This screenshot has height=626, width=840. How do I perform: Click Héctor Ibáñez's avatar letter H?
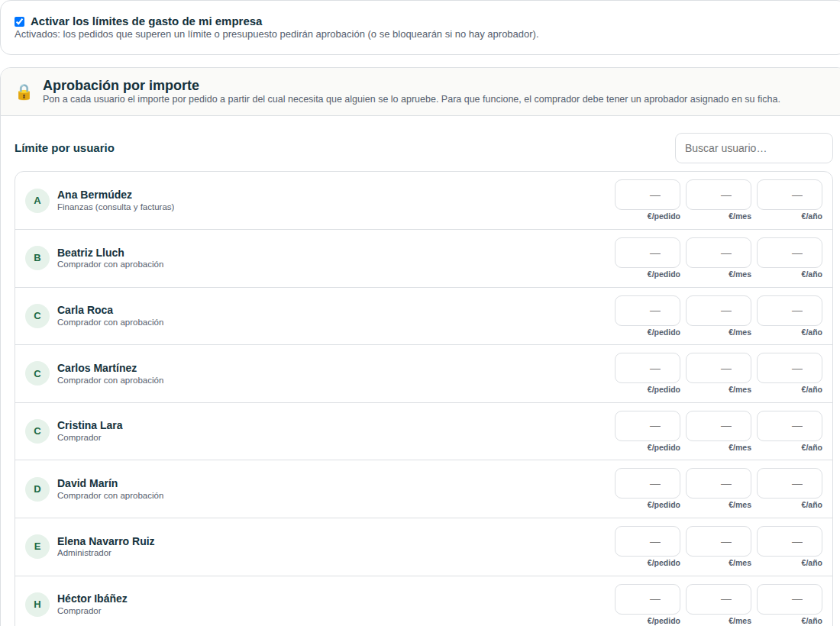pyautogui.click(x=37, y=605)
